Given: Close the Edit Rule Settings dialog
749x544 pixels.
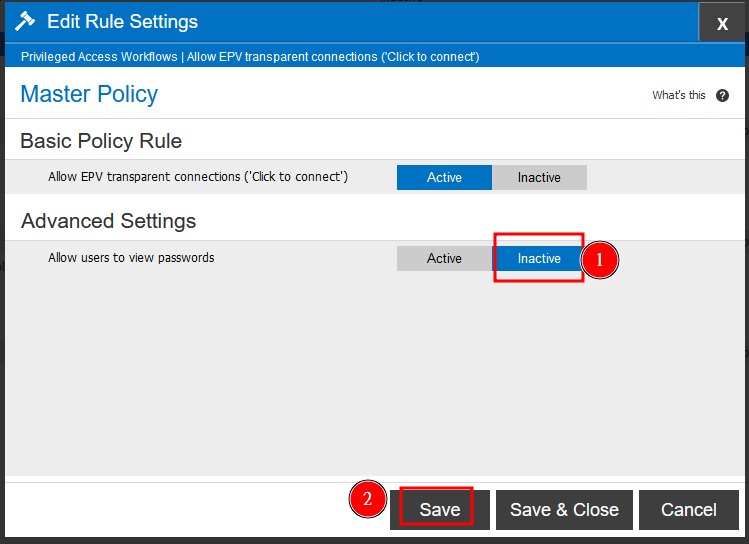Looking at the screenshot, I should 722,22.
